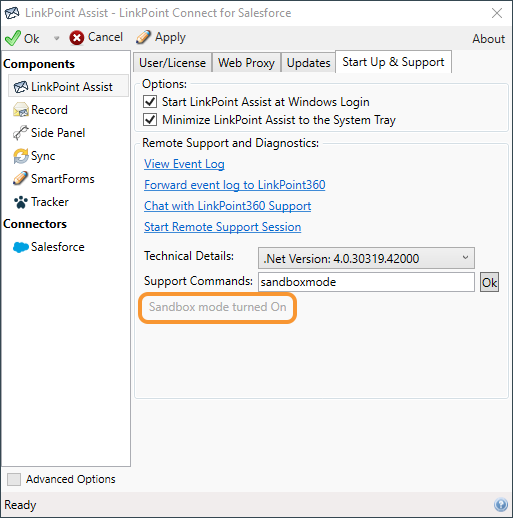Switch to the User/License tab

click(172, 63)
